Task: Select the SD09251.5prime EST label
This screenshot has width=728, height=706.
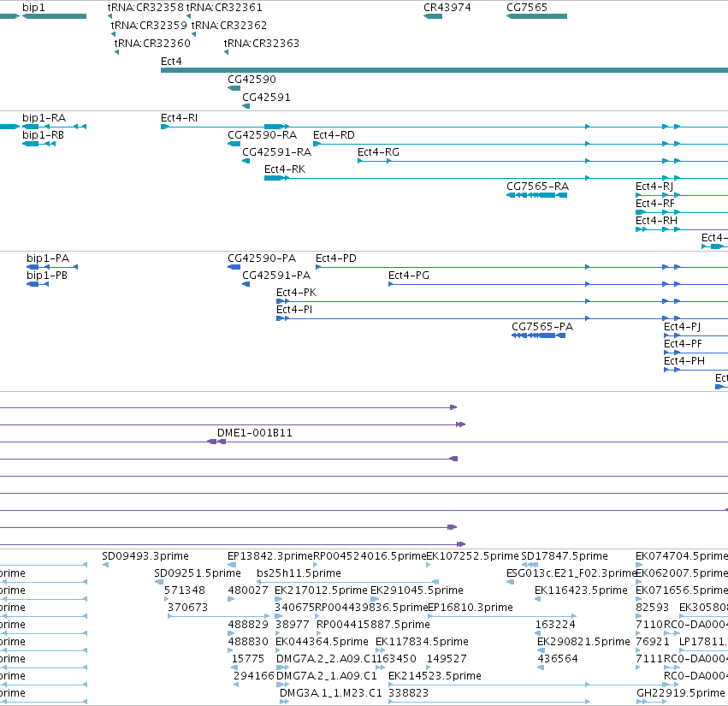Action: pos(198,573)
